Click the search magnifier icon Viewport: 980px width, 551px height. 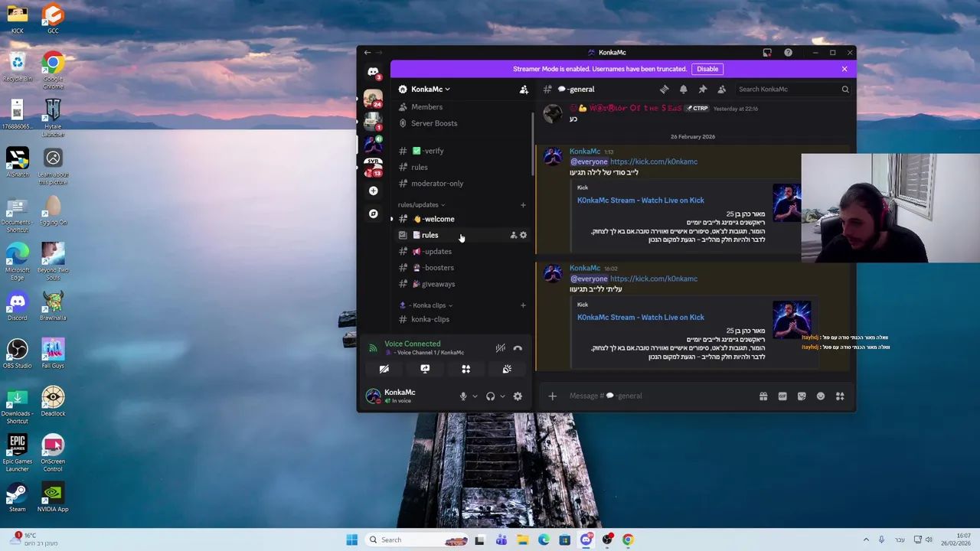[x=845, y=90]
